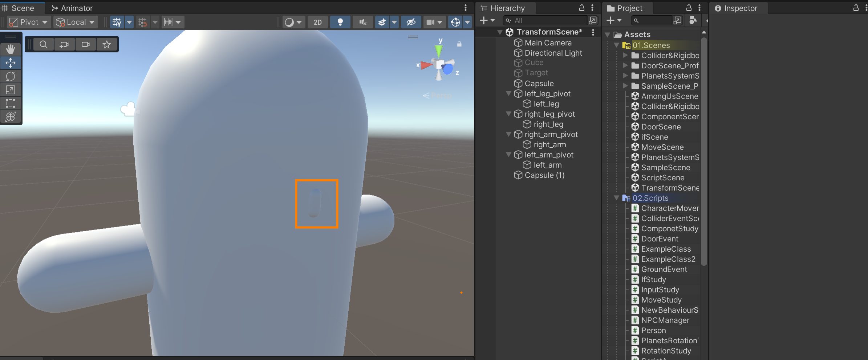The image size is (868, 360).
Task: Lock the Project panel
Action: (x=689, y=8)
